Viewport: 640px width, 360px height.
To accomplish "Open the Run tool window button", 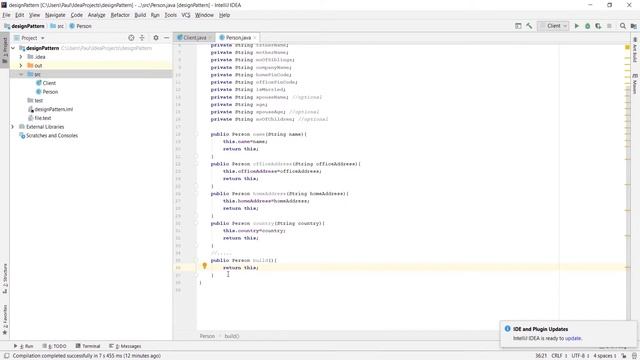I will (23, 346).
